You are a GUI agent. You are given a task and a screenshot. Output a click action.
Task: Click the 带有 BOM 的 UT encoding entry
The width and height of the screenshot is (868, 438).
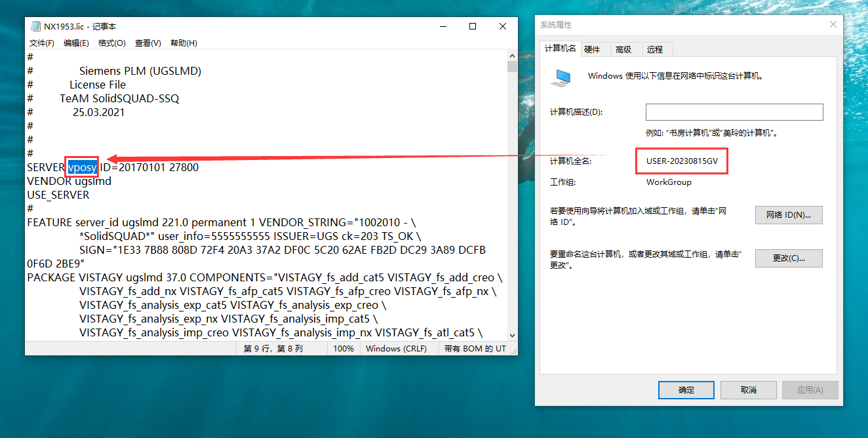475,349
